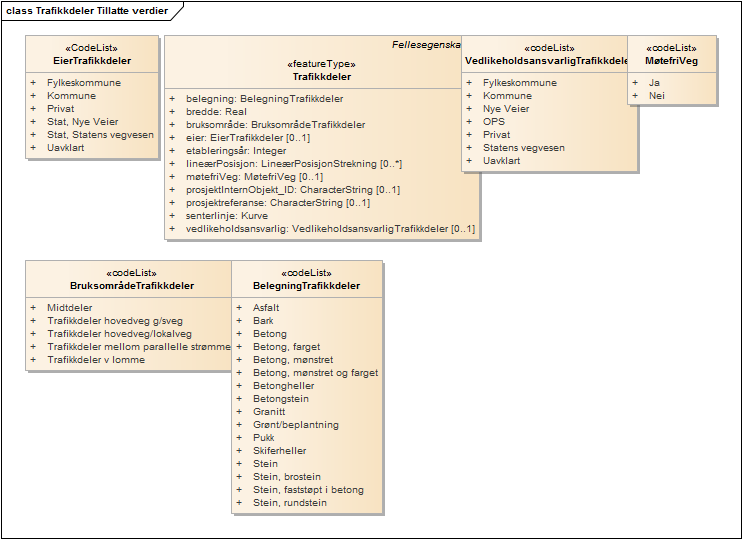Select the plus marker next to Nei
The image size is (742, 539).
coord(634,96)
